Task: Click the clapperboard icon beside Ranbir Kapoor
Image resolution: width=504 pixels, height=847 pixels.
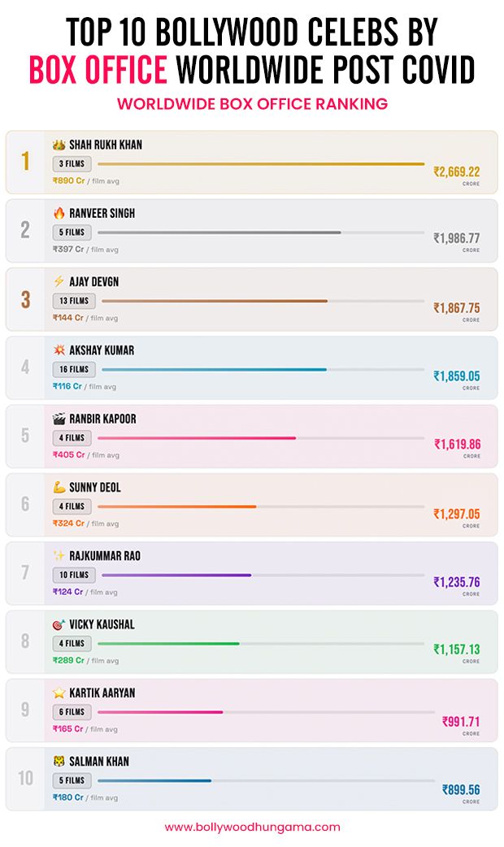Action: pos(59,419)
